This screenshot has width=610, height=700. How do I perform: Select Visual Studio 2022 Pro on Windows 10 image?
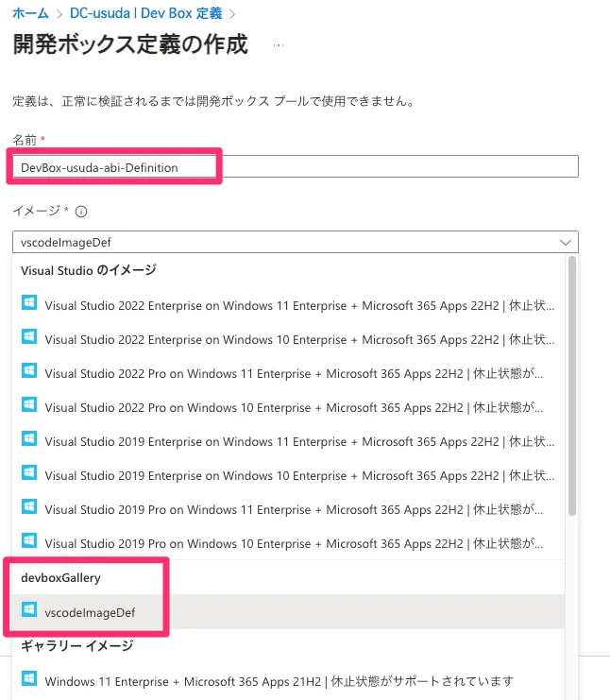pyautogui.click(x=288, y=407)
